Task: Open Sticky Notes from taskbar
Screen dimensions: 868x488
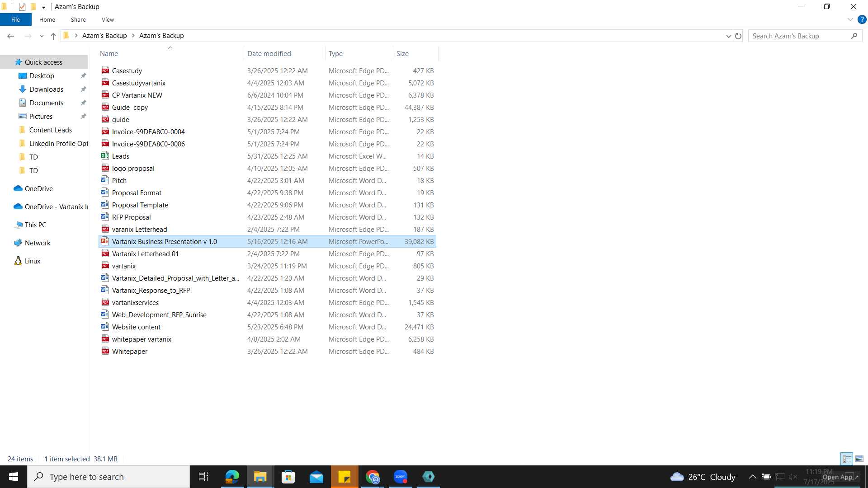Action: [344, 477]
